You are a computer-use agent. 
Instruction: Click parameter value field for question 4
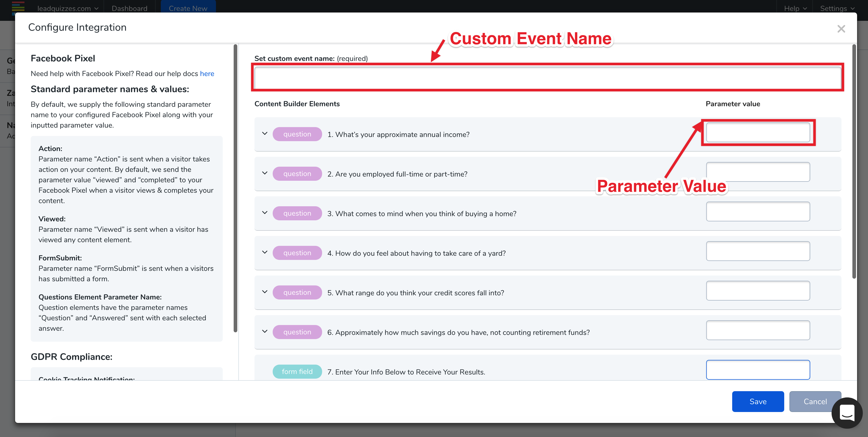click(x=758, y=251)
